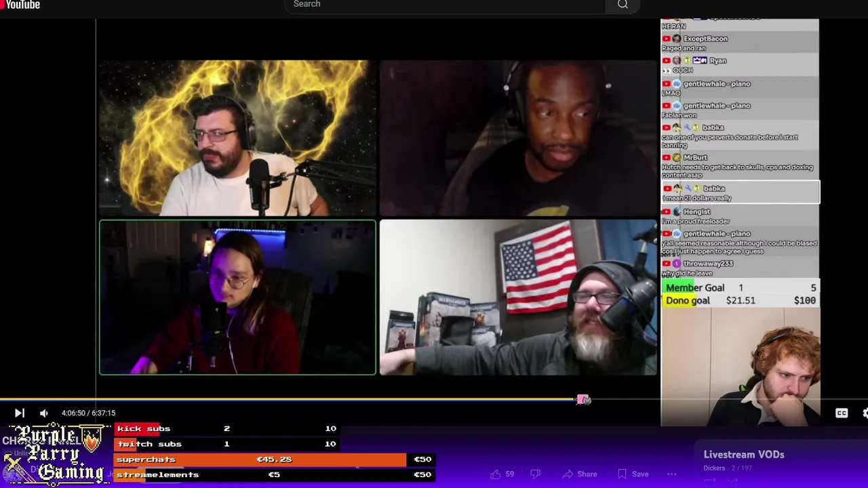Toggle closed captions with CC button
Viewport: 868px width, 488px height.
pos(842,413)
